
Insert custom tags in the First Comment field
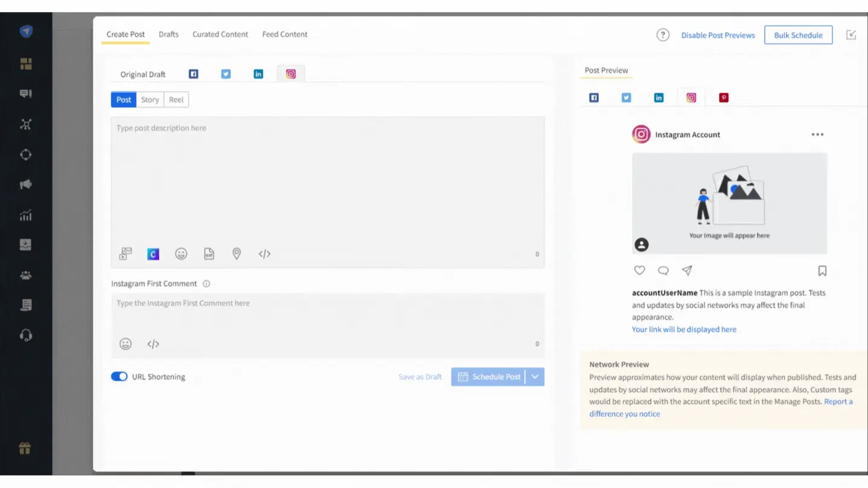tap(153, 343)
